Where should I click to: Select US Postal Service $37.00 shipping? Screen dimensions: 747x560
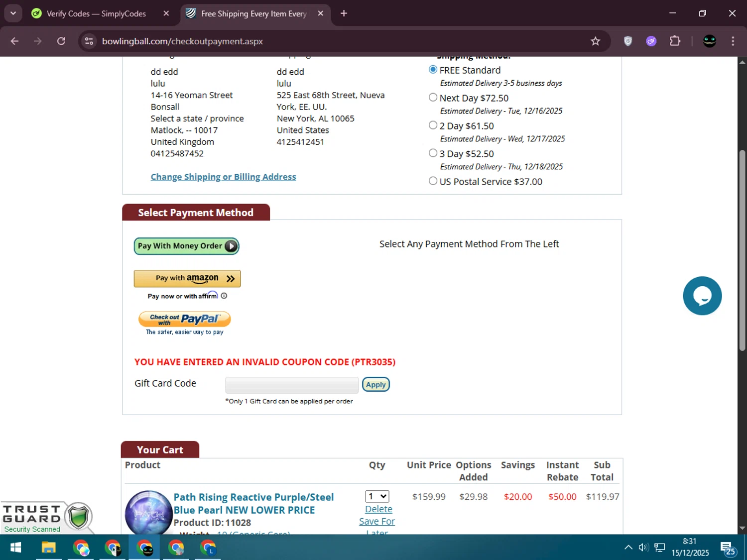tap(433, 181)
